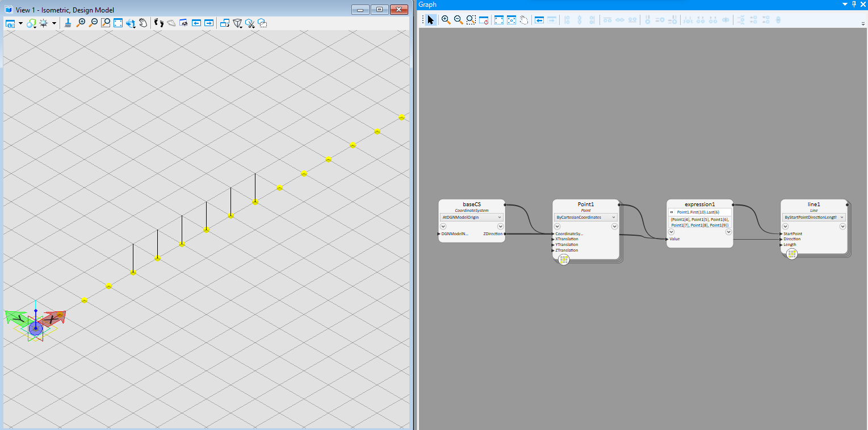Click Length input port on line1
Image resolution: width=868 pixels, height=430 pixels.
pos(781,245)
